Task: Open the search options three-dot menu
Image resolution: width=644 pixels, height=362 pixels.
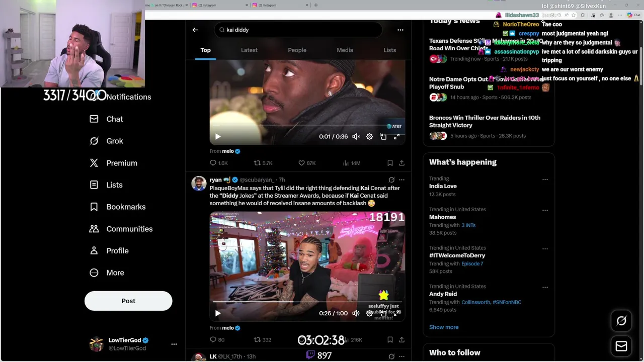Action: (x=400, y=30)
